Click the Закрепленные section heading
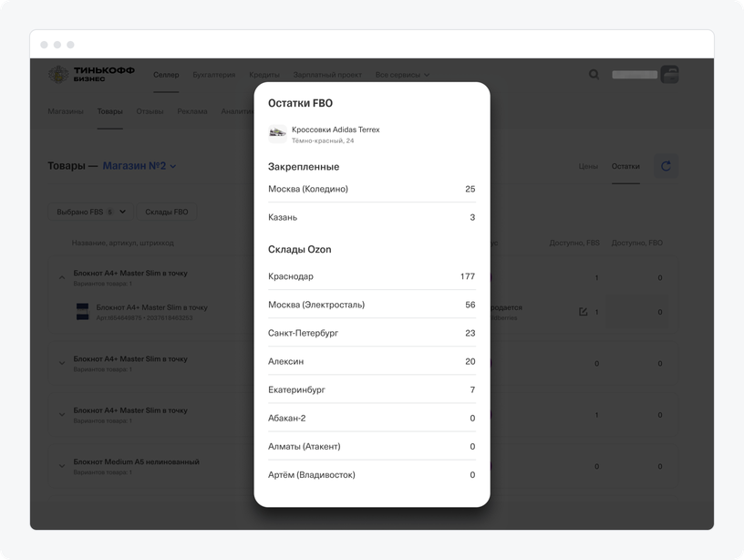744x560 pixels. coord(304,167)
